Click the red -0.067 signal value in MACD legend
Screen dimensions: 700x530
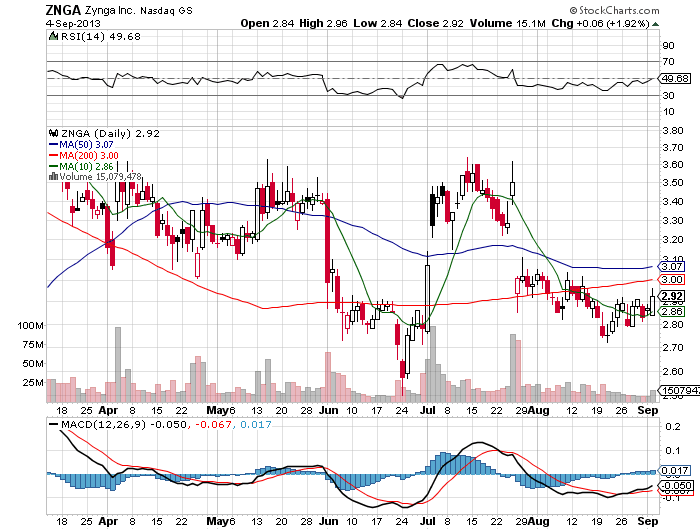click(x=212, y=424)
